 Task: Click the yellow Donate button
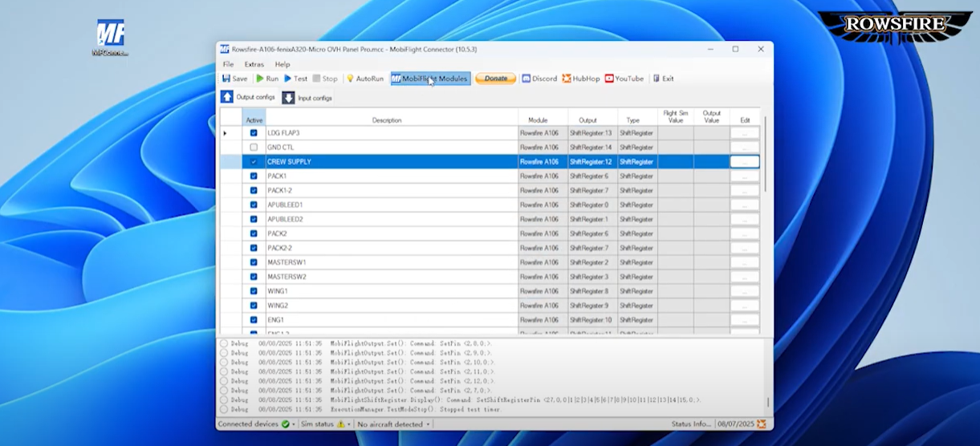pos(496,79)
